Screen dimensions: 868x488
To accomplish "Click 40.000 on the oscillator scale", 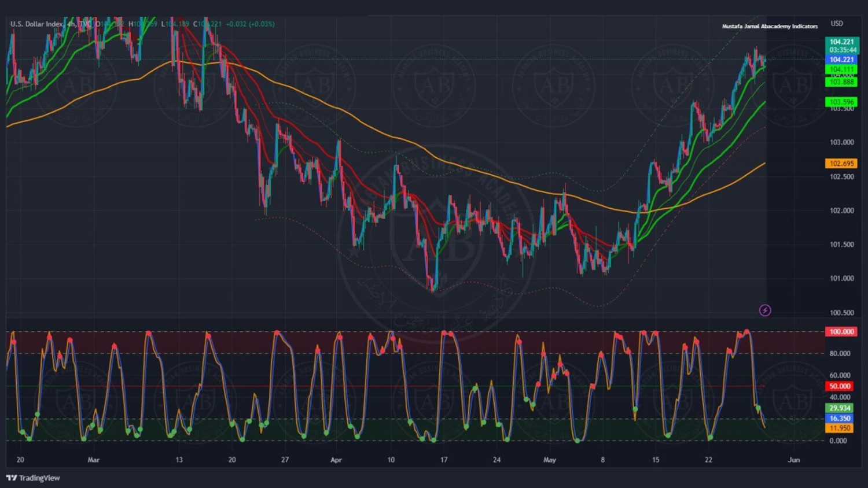I will pos(840,397).
